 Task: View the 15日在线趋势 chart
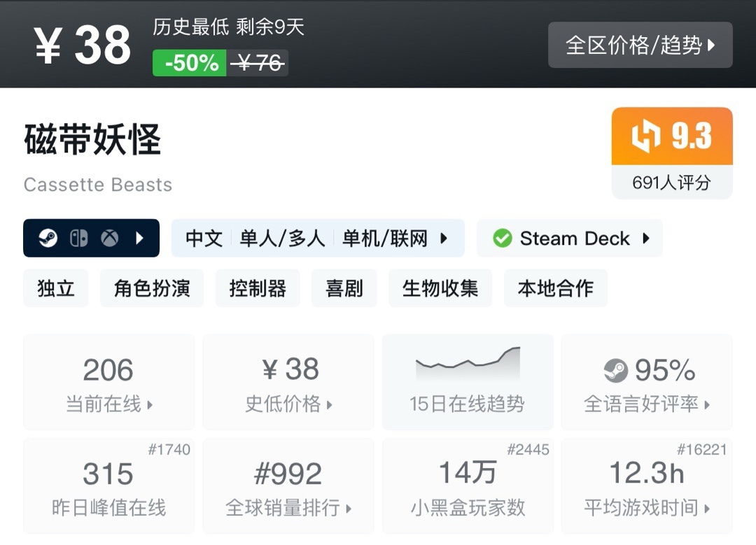(467, 381)
